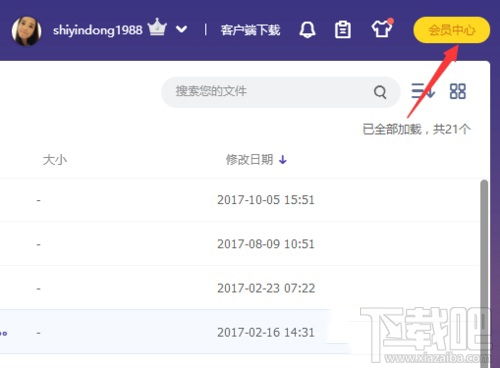Select the row dated 2017-10-05 15:51
The height and width of the screenshot is (368, 500).
point(240,200)
